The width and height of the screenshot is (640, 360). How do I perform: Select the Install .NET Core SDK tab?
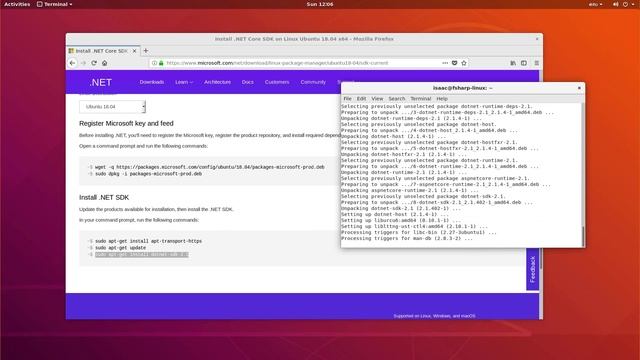pos(104,51)
